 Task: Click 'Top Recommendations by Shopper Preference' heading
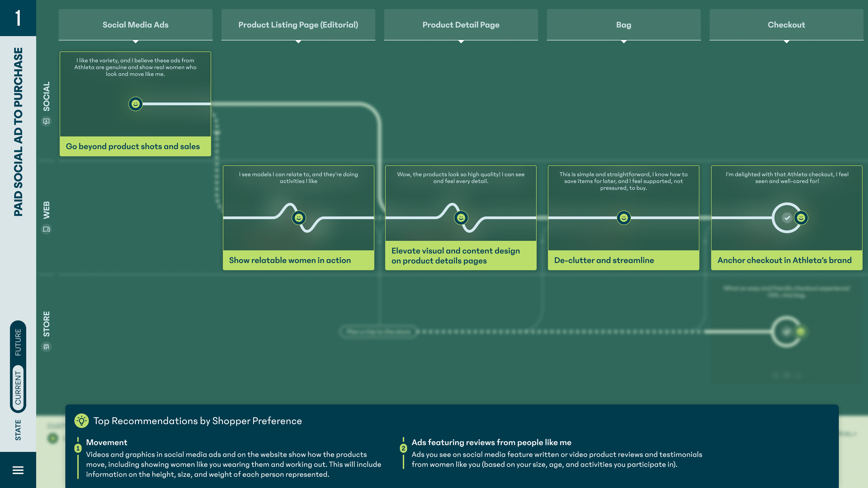click(198, 421)
